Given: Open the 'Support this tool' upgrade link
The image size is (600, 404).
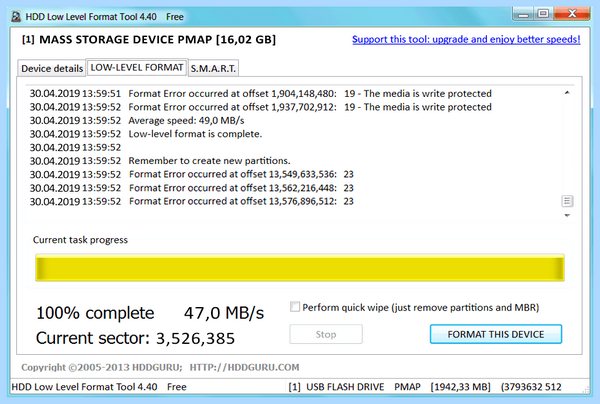Looking at the screenshot, I should (x=466, y=39).
